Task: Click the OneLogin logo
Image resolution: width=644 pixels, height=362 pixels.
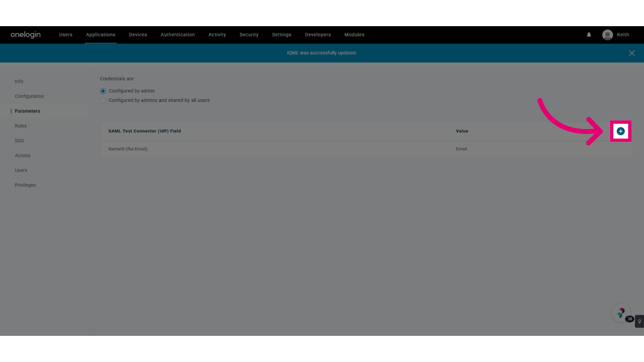Action: point(25,35)
